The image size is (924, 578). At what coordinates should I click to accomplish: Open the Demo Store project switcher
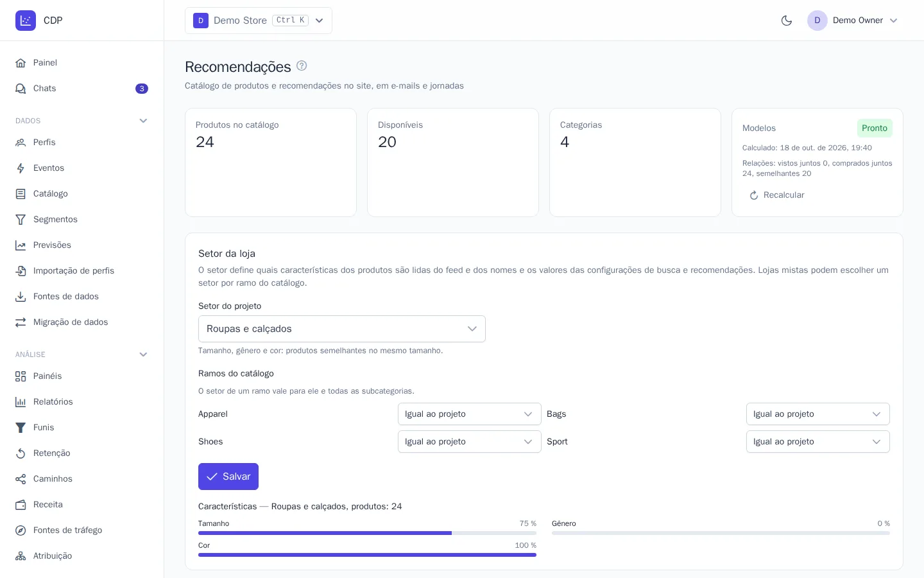click(259, 21)
